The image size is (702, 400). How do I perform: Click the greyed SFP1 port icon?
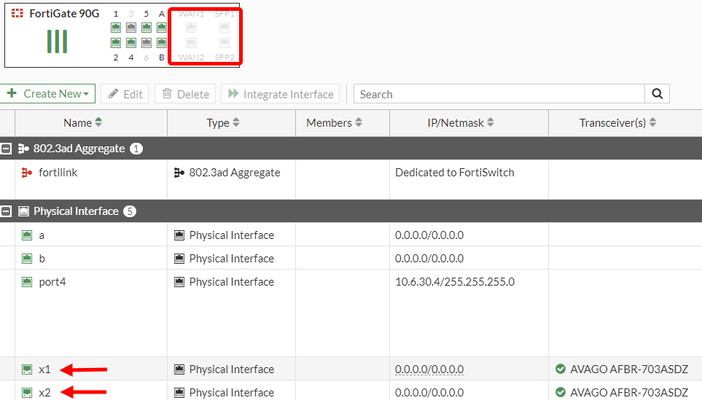pos(224,28)
